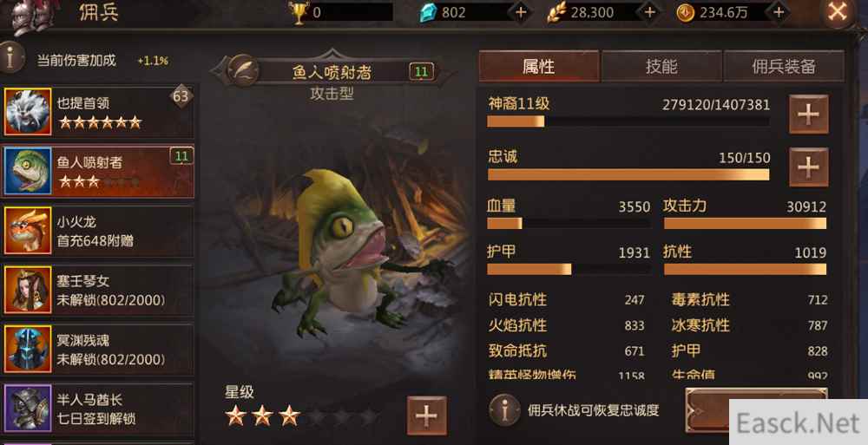The image size is (868, 445).
Task: Select mercenary 也提首领 in the list
Action: (99, 112)
